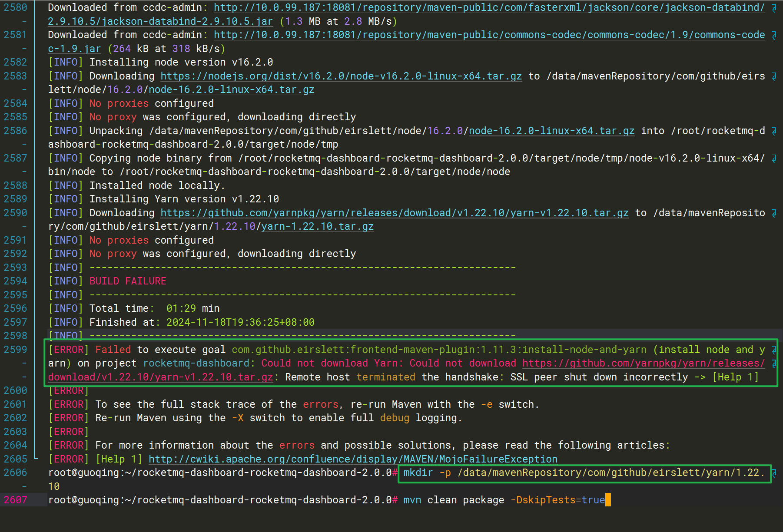Click 'For more information about the errors' line

click(x=205, y=445)
